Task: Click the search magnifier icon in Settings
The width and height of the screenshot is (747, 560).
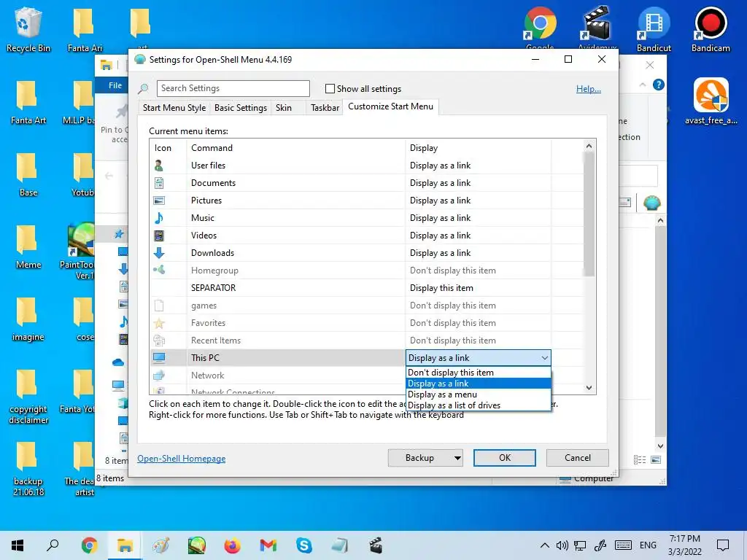Action: pyautogui.click(x=143, y=88)
